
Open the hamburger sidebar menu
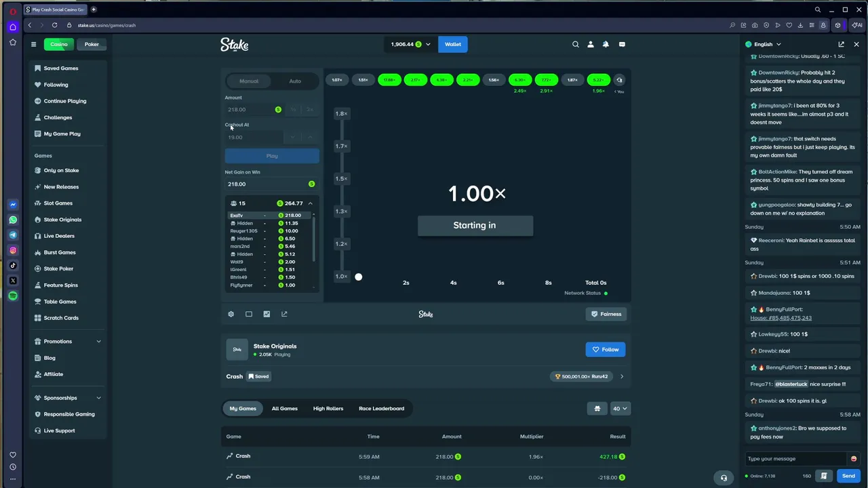[33, 44]
